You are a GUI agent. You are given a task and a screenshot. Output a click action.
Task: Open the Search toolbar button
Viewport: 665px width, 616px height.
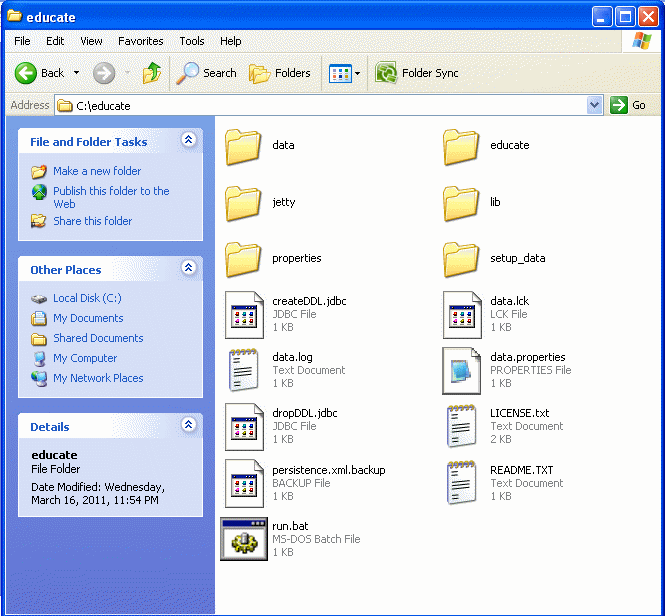coord(207,73)
